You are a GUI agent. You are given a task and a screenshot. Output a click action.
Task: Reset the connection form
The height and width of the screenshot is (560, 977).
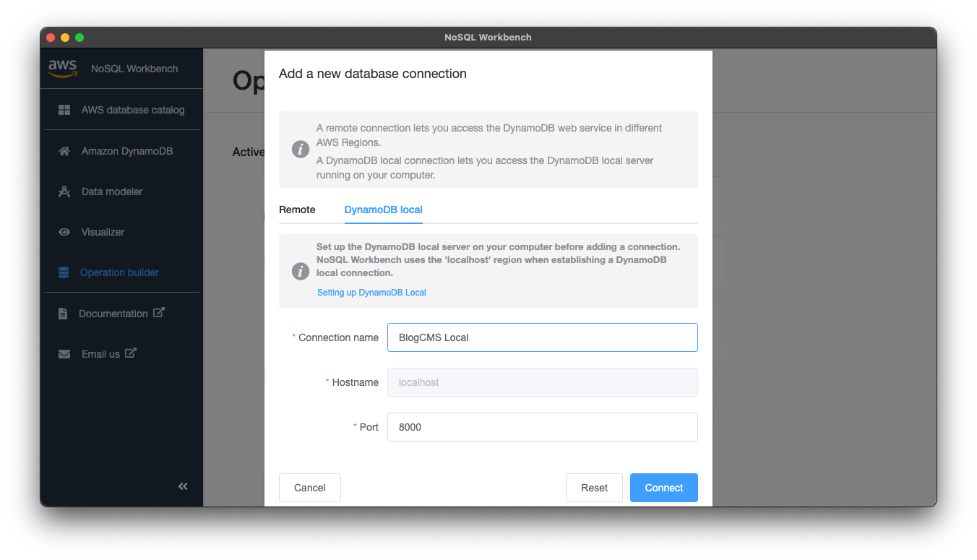(594, 488)
